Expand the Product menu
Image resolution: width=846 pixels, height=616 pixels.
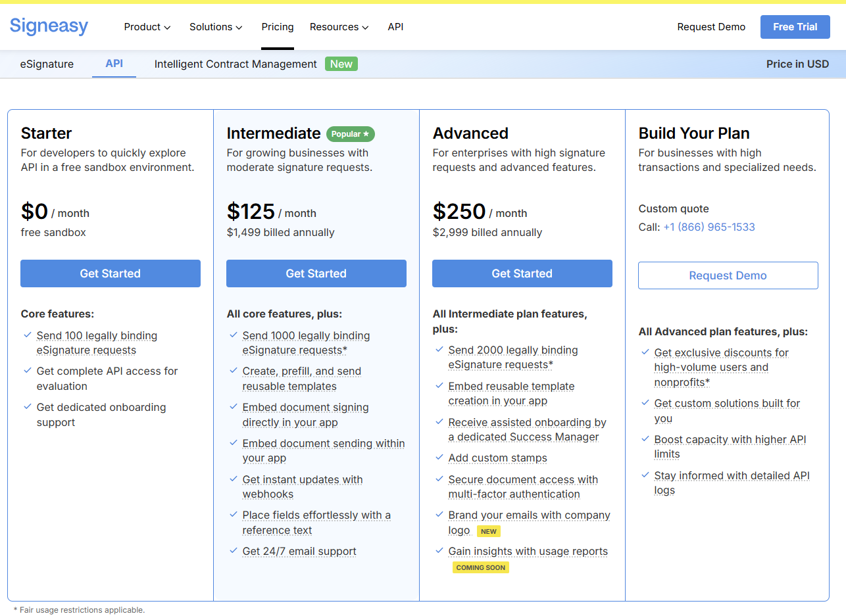(x=147, y=27)
